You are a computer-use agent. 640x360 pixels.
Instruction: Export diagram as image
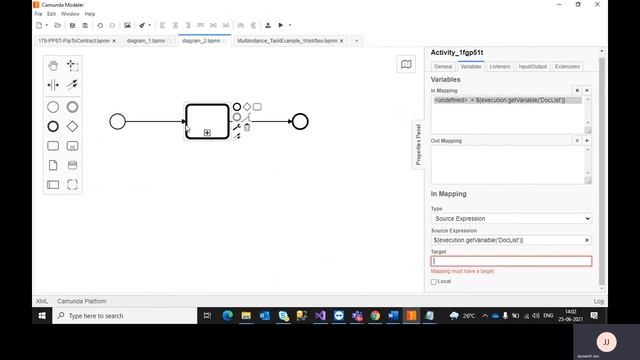pyautogui.click(x=127, y=25)
